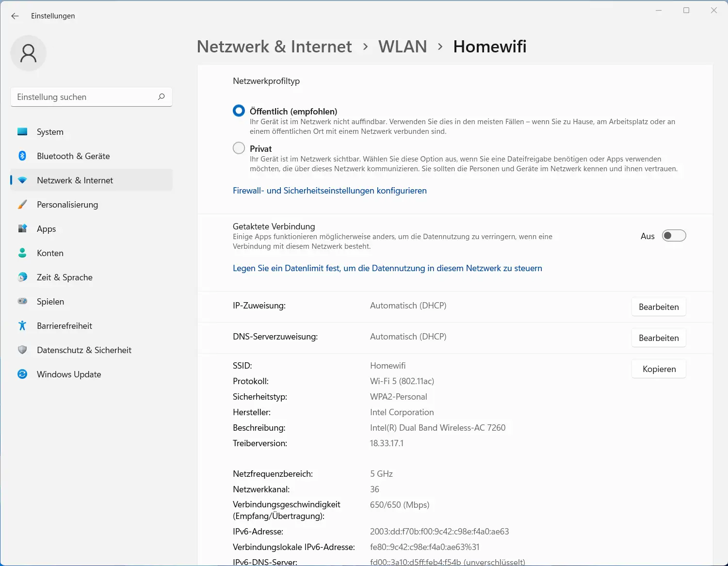Open the Spielen section
The width and height of the screenshot is (728, 566).
(50, 301)
